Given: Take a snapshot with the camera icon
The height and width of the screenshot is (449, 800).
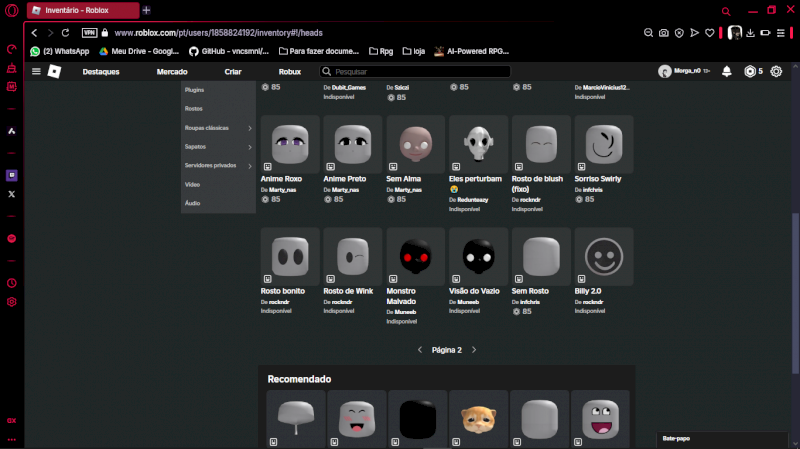Looking at the screenshot, I should point(663,33).
